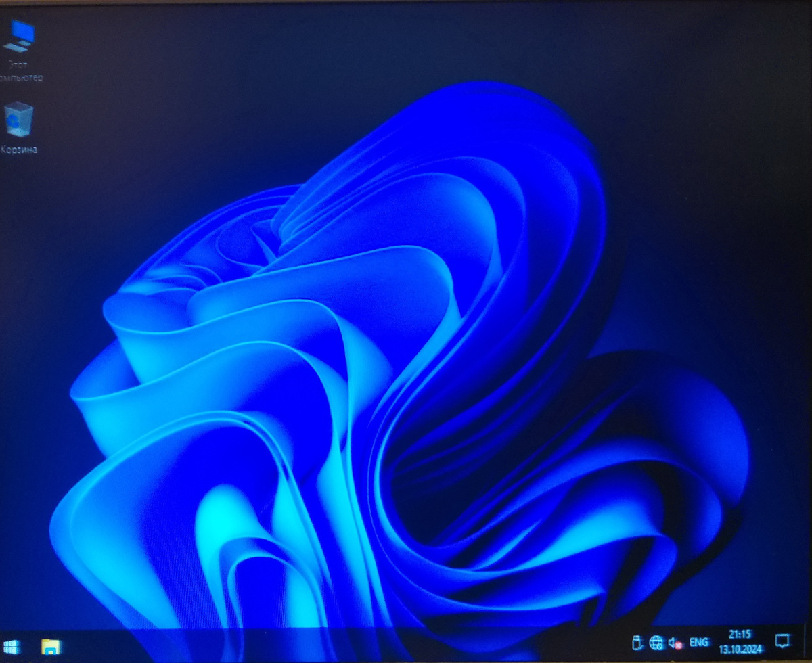This screenshot has height=663, width=812.
Task: Select the Этот компьютер desktop icon
Action: [x=20, y=50]
